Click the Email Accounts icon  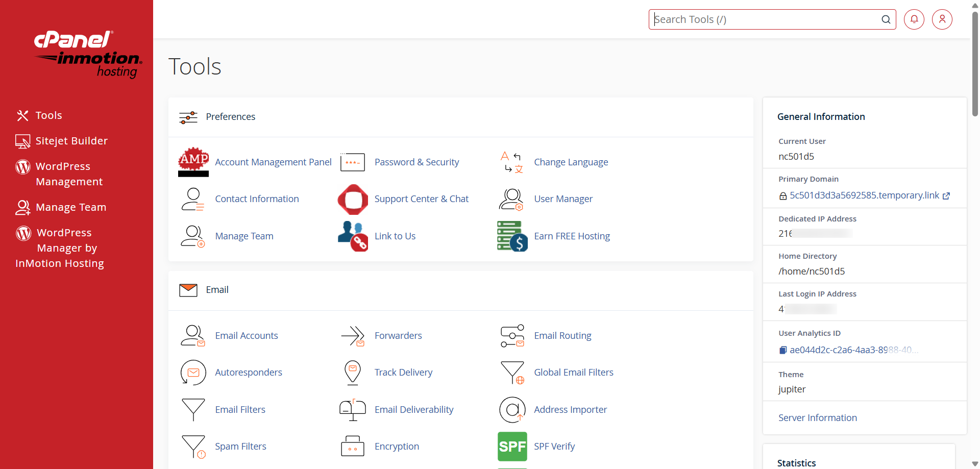(193, 336)
